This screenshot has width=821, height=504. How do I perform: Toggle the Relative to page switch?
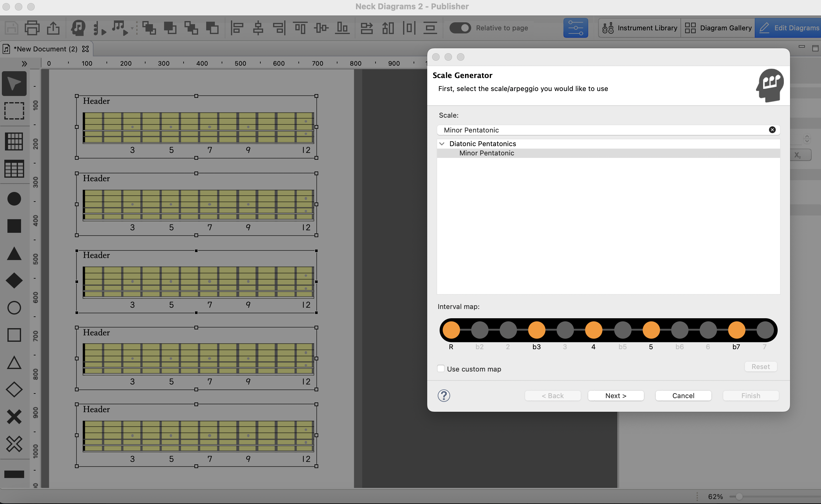pyautogui.click(x=460, y=28)
